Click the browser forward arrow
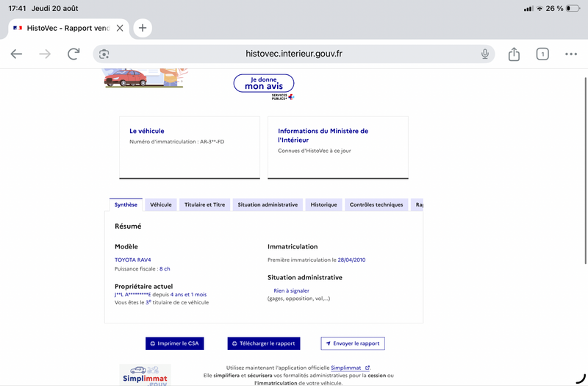588x386 pixels. point(45,54)
